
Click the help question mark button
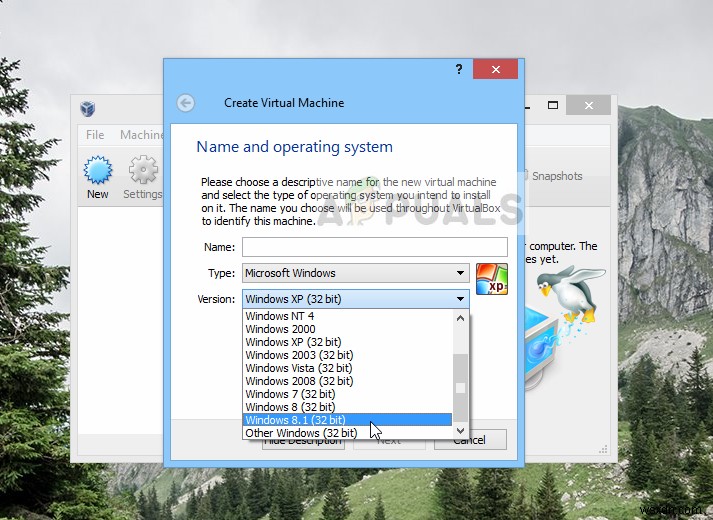click(459, 69)
